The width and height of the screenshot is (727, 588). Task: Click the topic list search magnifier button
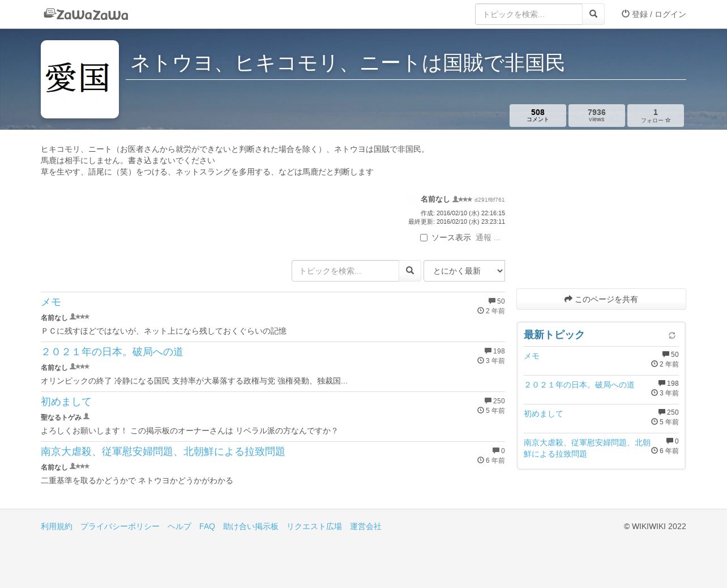(410, 271)
